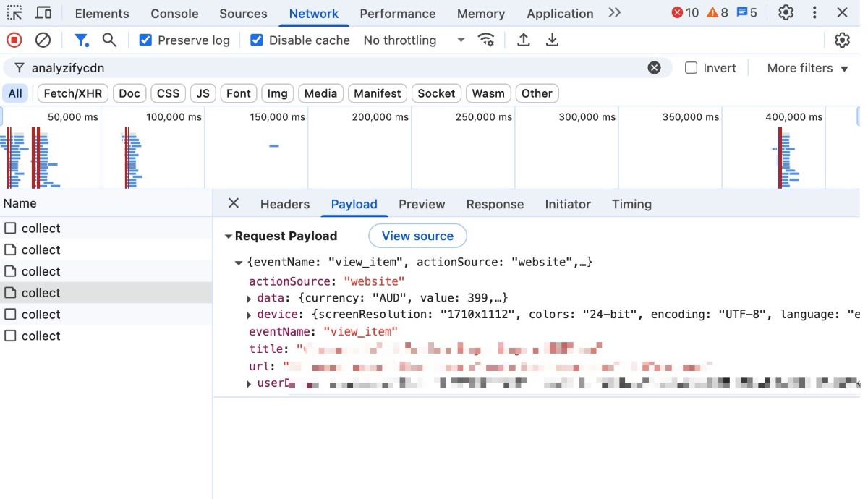Switch to the Elements tab

(x=102, y=14)
